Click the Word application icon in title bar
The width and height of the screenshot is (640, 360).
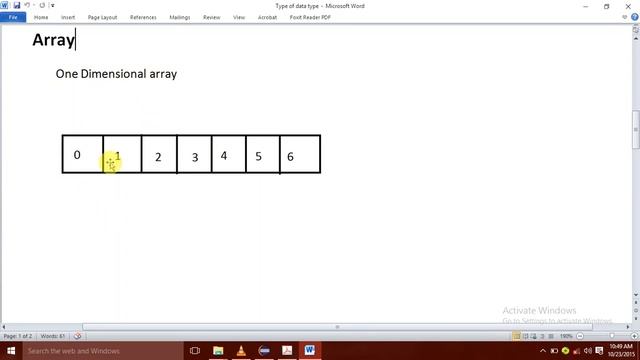pos(4,5)
